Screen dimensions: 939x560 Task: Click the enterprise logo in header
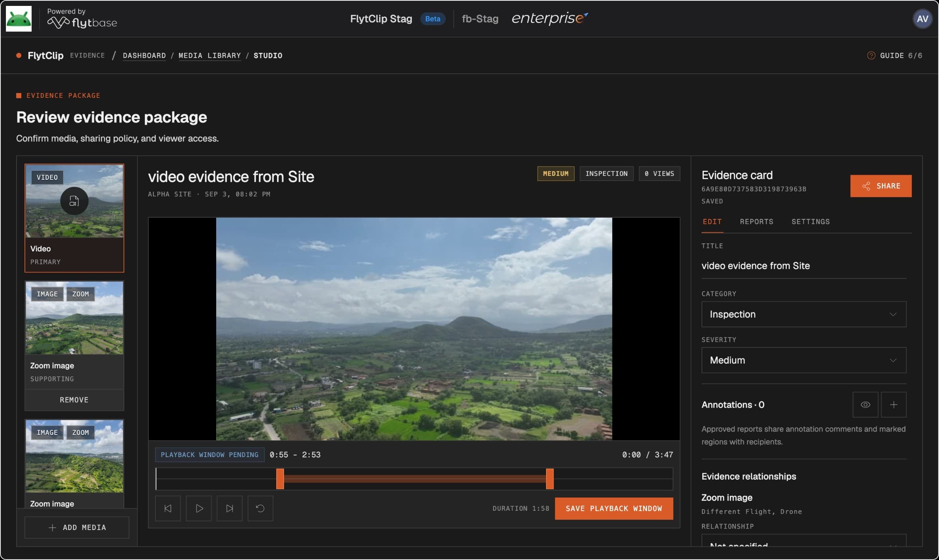(x=550, y=18)
